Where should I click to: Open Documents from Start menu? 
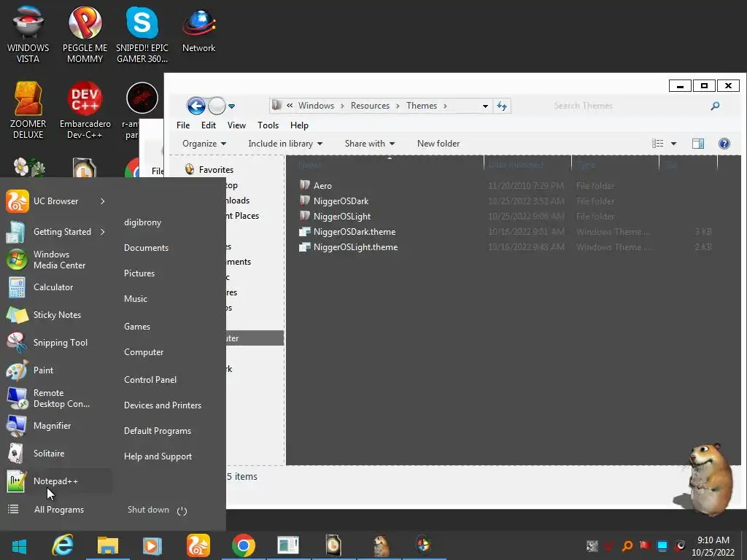click(146, 248)
